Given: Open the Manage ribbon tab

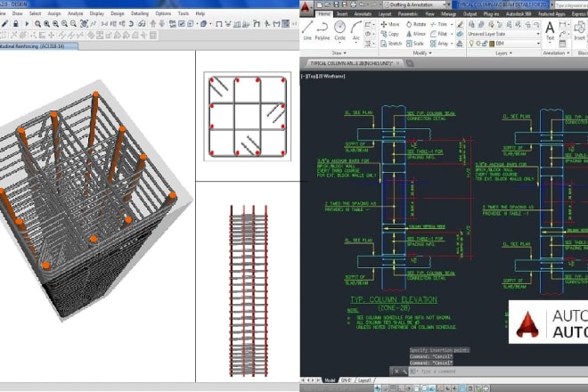Looking at the screenshot, I should (x=448, y=14).
